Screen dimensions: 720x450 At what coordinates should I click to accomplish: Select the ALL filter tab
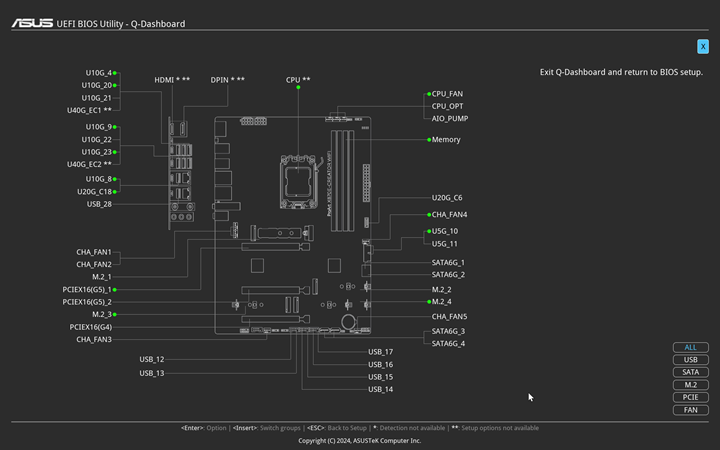(690, 348)
